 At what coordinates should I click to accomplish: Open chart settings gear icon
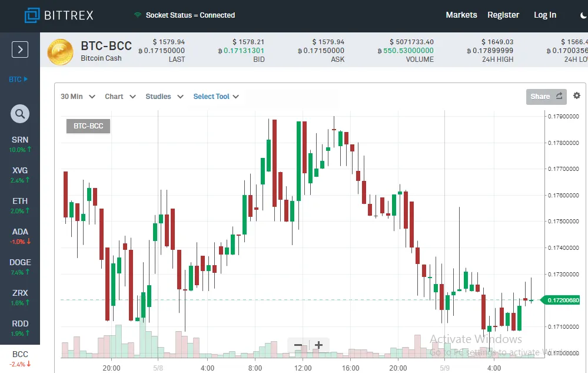[577, 95]
